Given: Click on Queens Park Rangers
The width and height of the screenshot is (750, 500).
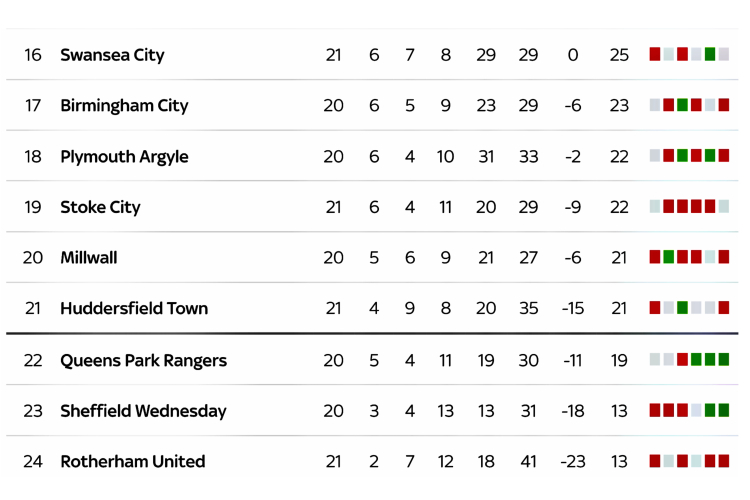Looking at the screenshot, I should point(143,361).
